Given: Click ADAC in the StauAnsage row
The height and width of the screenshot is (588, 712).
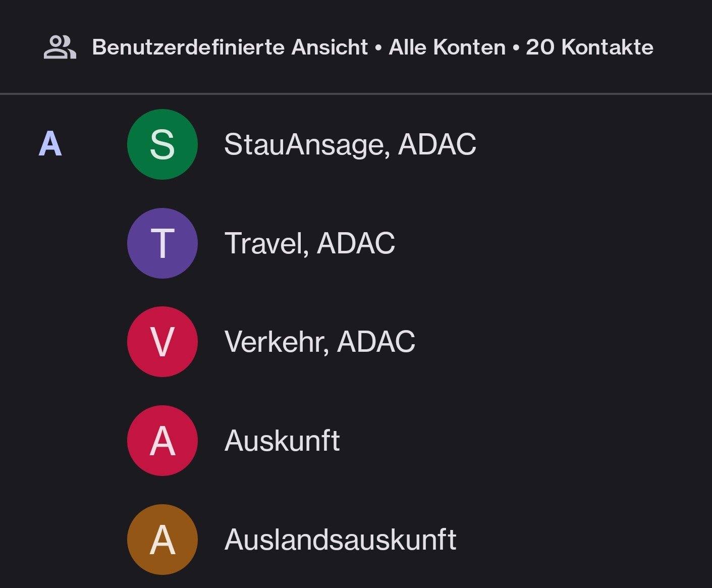Looking at the screenshot, I should pos(437,144).
